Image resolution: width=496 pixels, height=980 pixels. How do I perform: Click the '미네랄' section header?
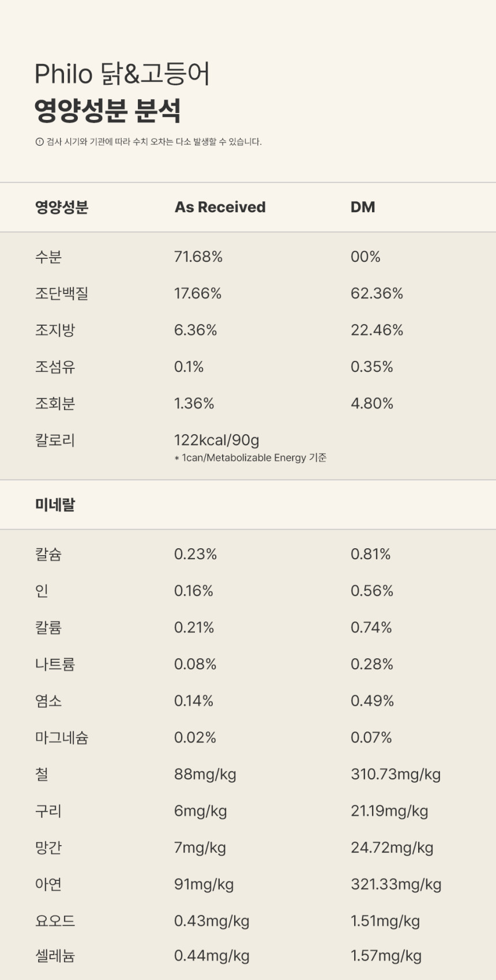55,504
